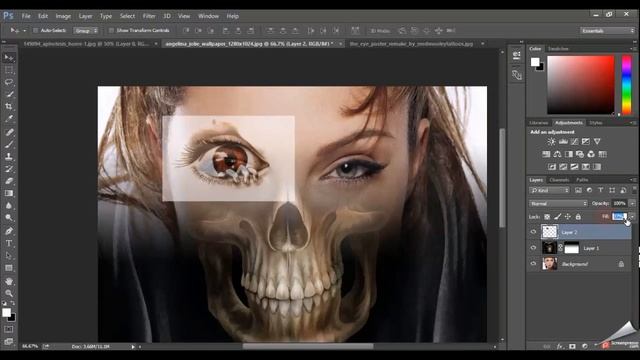
Task: Click the toolbar foreground color swatch
Action: (7, 313)
